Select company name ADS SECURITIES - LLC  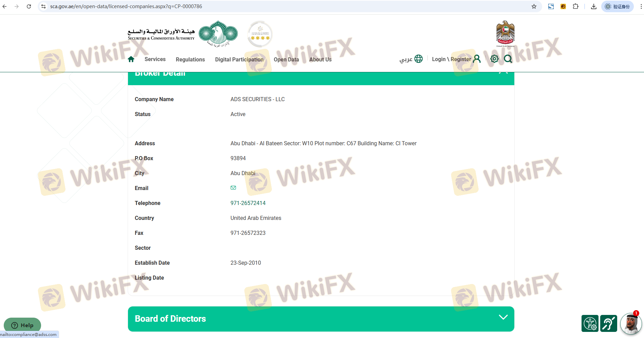click(258, 99)
